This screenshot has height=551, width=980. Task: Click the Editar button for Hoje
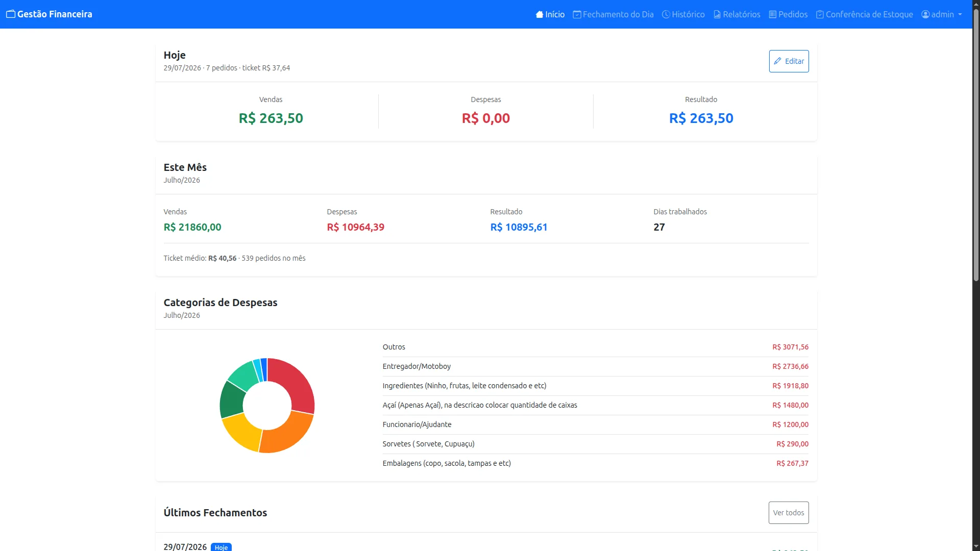click(x=789, y=61)
